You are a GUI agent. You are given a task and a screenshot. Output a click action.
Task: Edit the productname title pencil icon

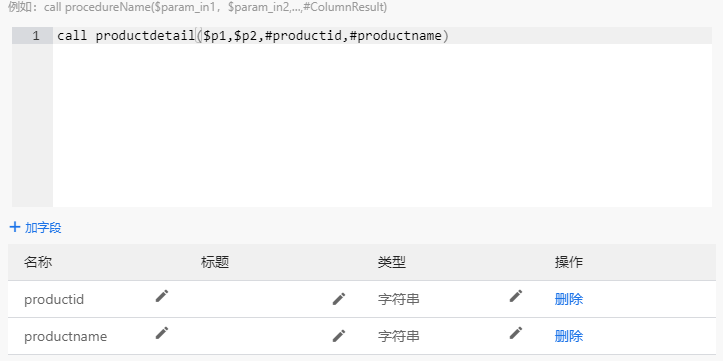[339, 336]
